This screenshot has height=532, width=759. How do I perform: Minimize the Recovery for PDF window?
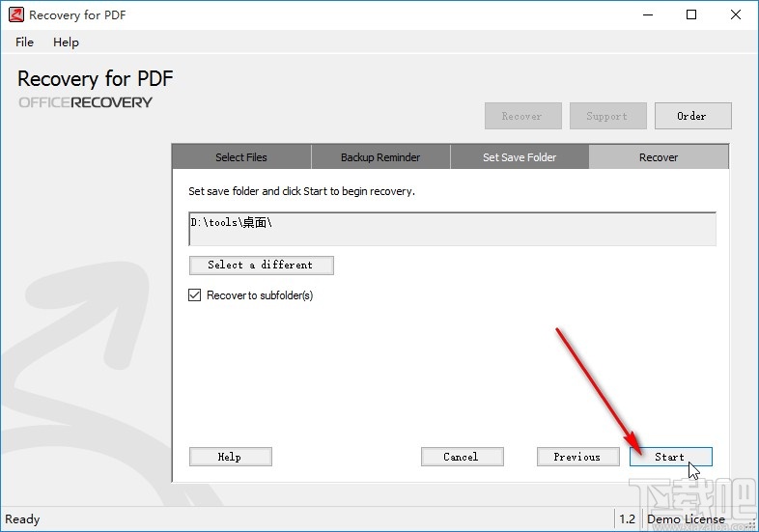(x=648, y=14)
